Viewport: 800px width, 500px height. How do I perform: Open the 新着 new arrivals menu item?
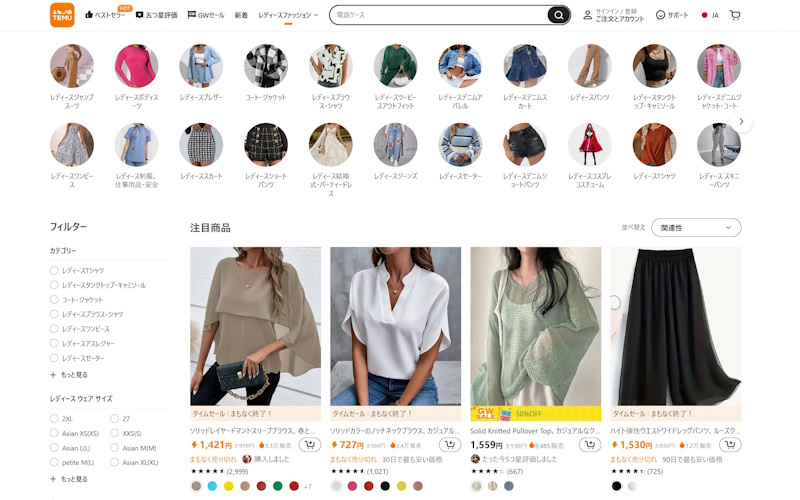[241, 15]
